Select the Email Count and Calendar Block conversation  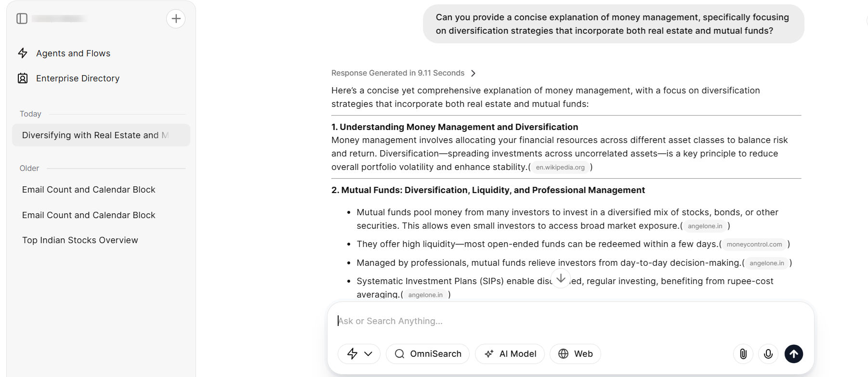pos(89,189)
